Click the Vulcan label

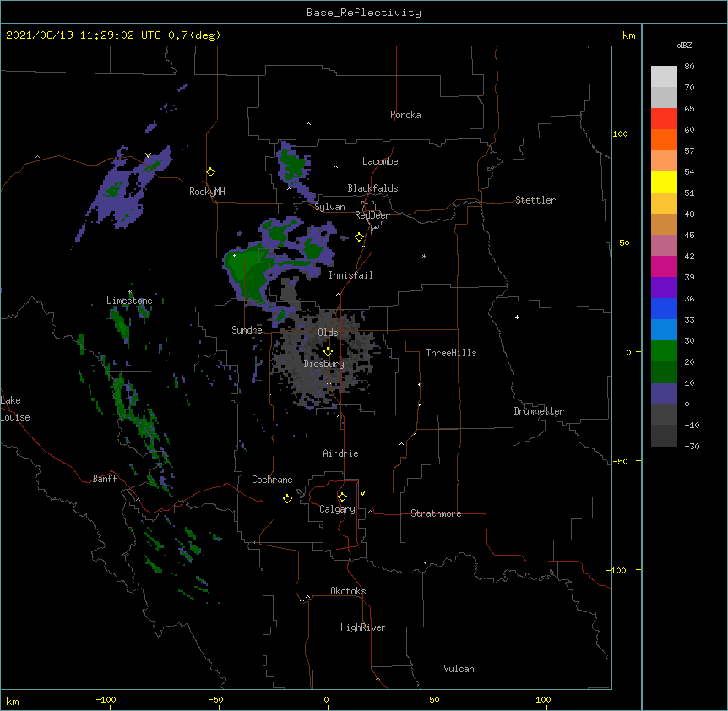pos(459,669)
